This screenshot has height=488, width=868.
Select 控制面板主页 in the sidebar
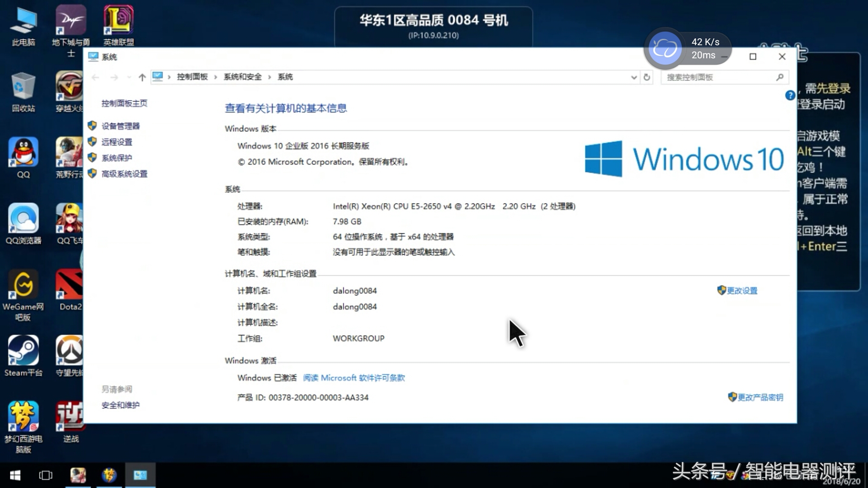tap(124, 103)
